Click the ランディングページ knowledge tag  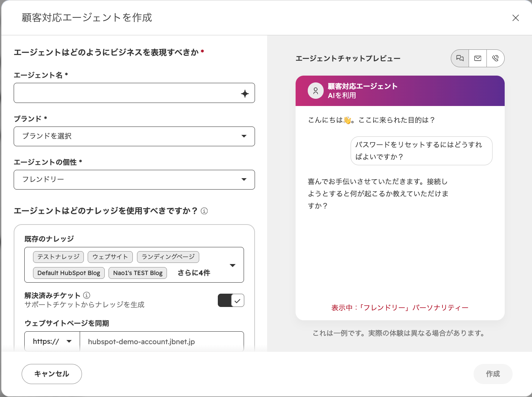168,257
